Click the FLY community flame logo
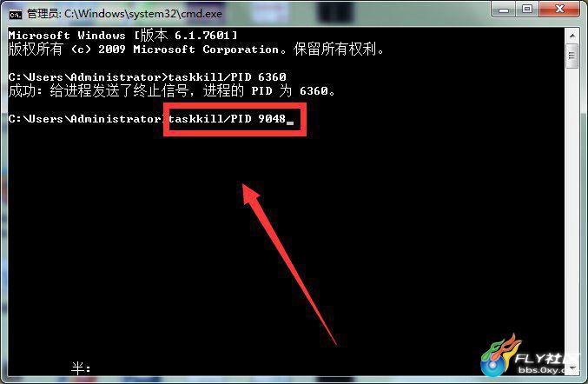This screenshot has height=384, width=588. 499,355
